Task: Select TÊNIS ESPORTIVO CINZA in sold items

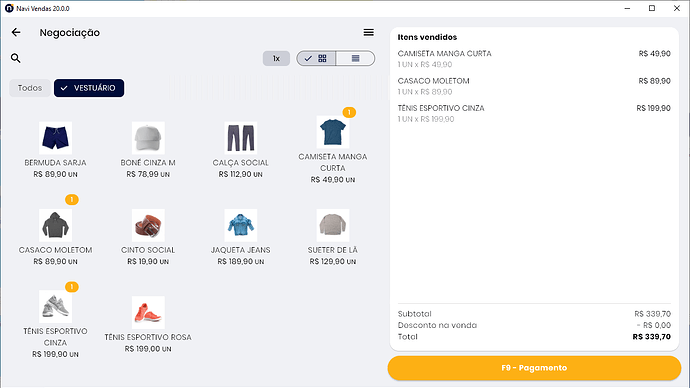Action: (x=534, y=113)
